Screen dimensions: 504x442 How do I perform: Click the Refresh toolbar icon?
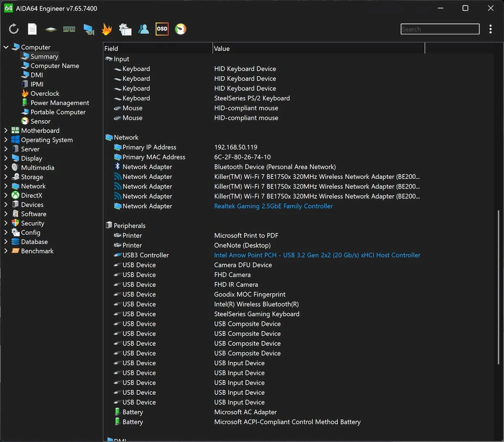point(14,29)
